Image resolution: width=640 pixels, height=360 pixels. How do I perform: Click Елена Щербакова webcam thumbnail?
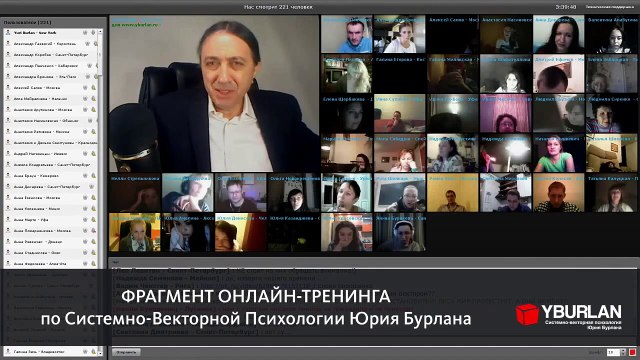click(347, 114)
